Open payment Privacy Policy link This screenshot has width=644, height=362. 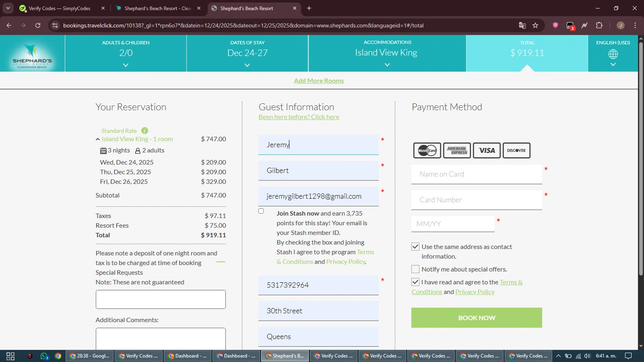(475, 292)
